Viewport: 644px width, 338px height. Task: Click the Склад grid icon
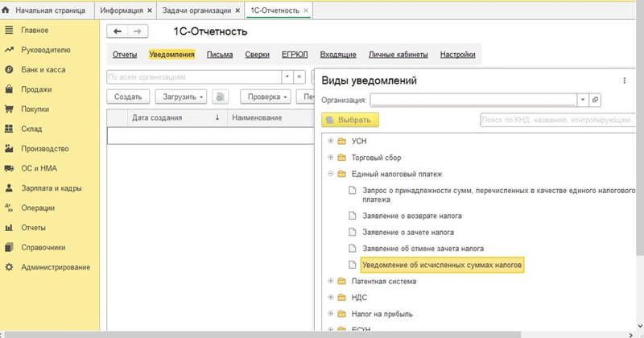9,129
